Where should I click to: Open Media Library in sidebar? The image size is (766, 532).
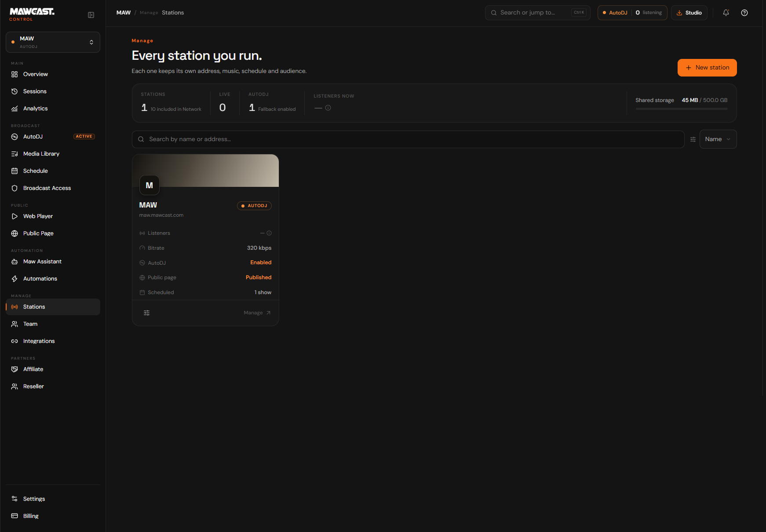click(53, 154)
